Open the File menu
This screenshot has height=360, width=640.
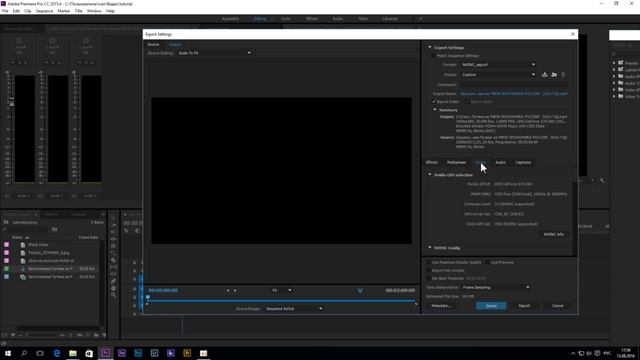click(x=5, y=11)
